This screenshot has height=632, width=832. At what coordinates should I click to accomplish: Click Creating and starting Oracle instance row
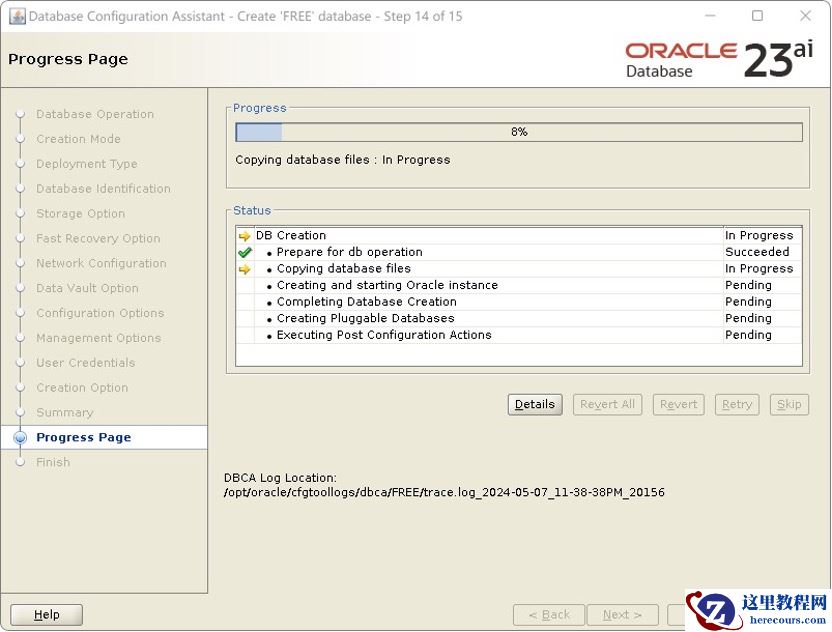[x=519, y=285]
